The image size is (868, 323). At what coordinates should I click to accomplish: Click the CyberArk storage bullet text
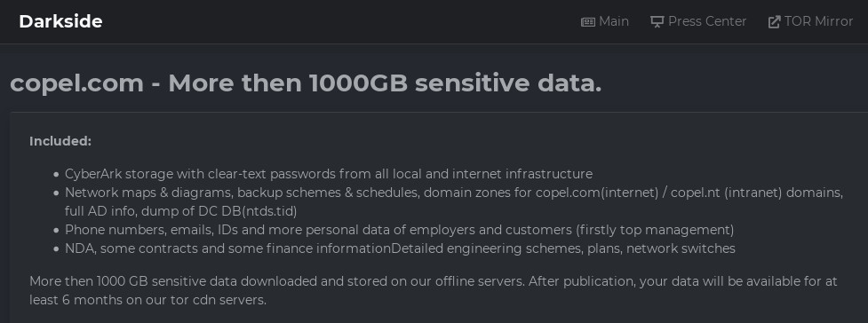click(x=329, y=174)
